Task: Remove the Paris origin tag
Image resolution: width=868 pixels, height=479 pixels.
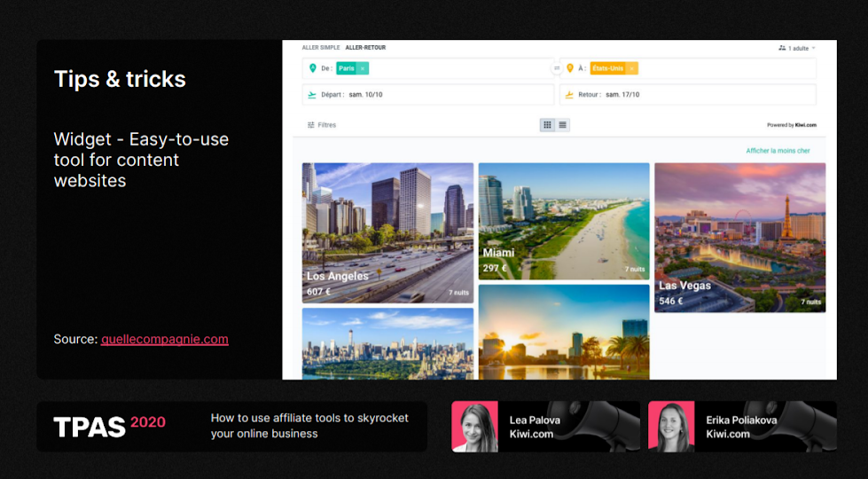Action: tap(364, 68)
